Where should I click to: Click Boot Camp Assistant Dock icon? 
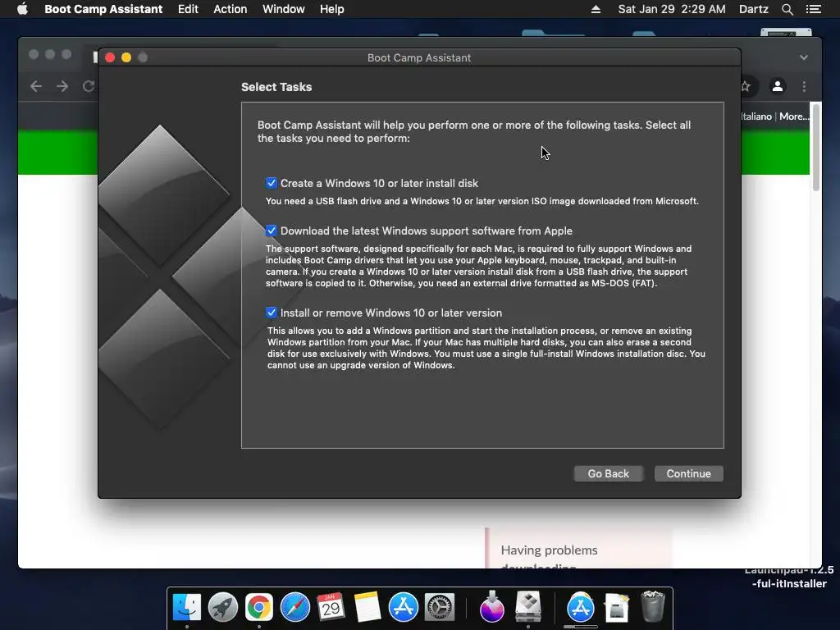[x=528, y=607]
